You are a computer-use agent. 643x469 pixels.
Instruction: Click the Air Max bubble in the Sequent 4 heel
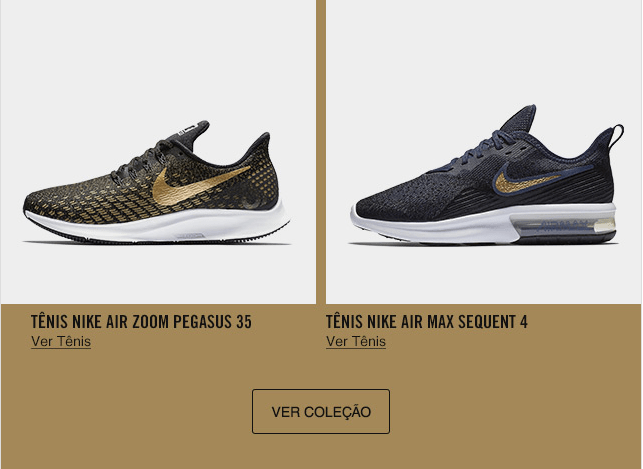(567, 226)
